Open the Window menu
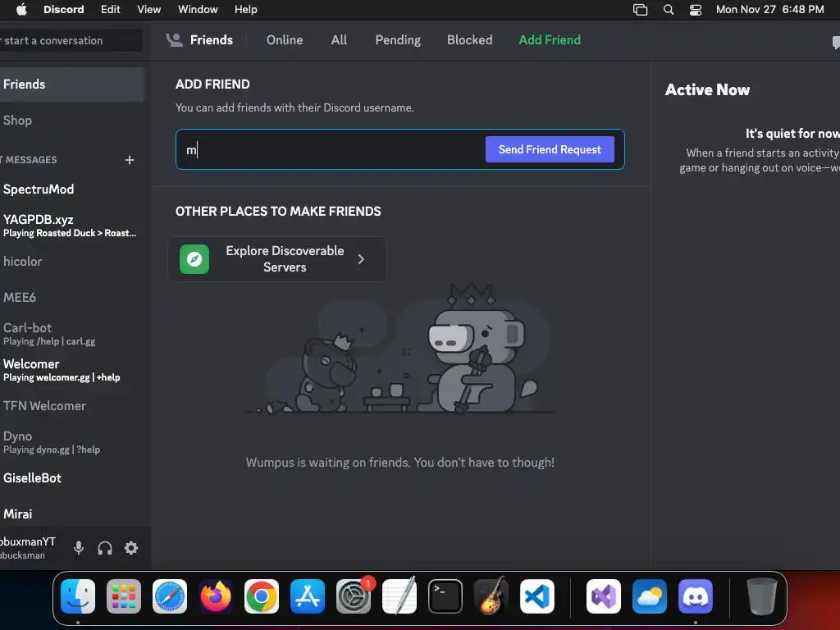 pos(198,10)
